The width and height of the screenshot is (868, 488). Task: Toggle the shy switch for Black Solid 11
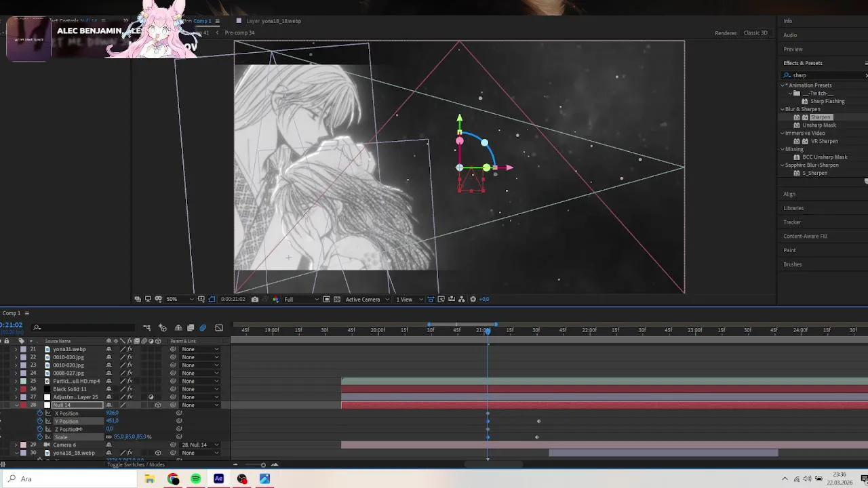pos(108,389)
